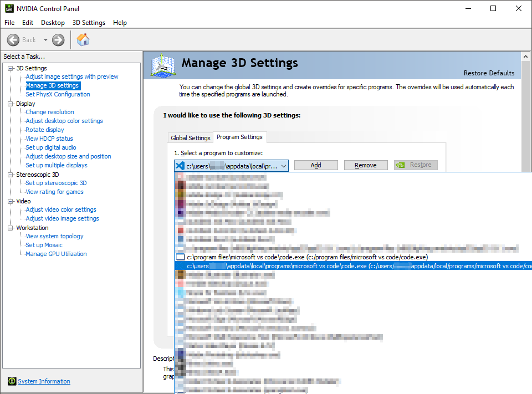Screen dimensions: 532x394
Task: Click Restore Defaults
Action: point(489,73)
